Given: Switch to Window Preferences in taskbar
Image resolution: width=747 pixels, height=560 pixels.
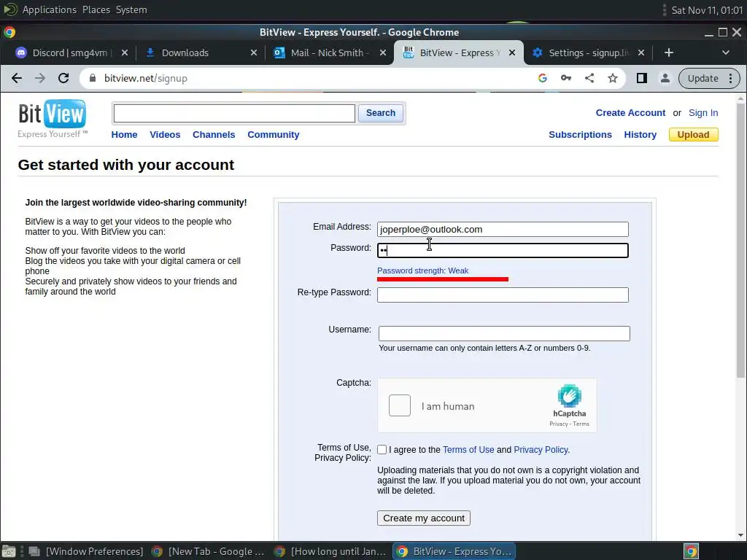Looking at the screenshot, I should [86, 551].
